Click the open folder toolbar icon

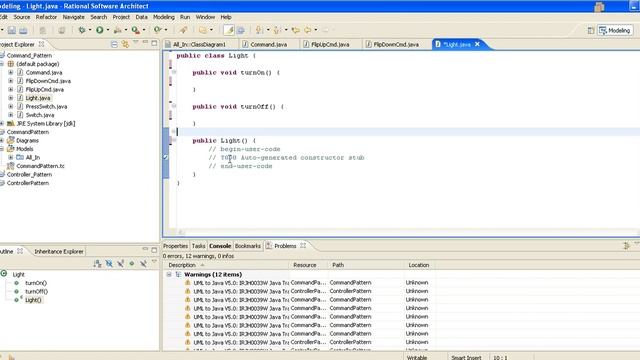[202, 30]
